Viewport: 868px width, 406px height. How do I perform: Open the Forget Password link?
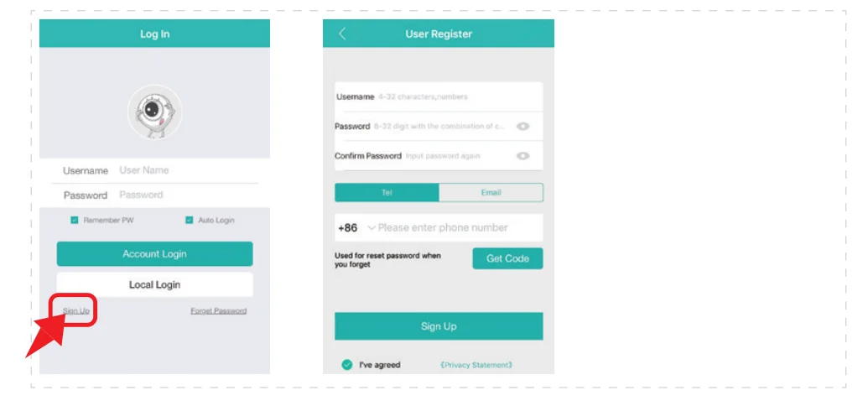[x=219, y=310]
